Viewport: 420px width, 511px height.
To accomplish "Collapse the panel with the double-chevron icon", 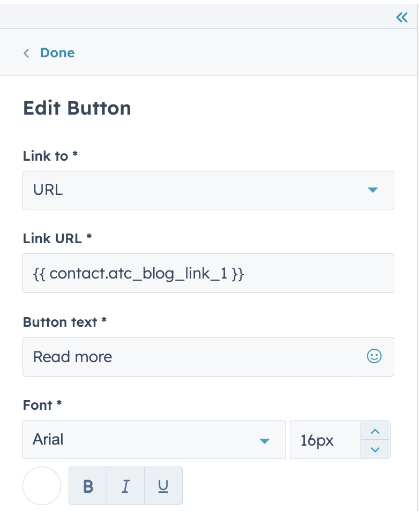I will point(401,17).
